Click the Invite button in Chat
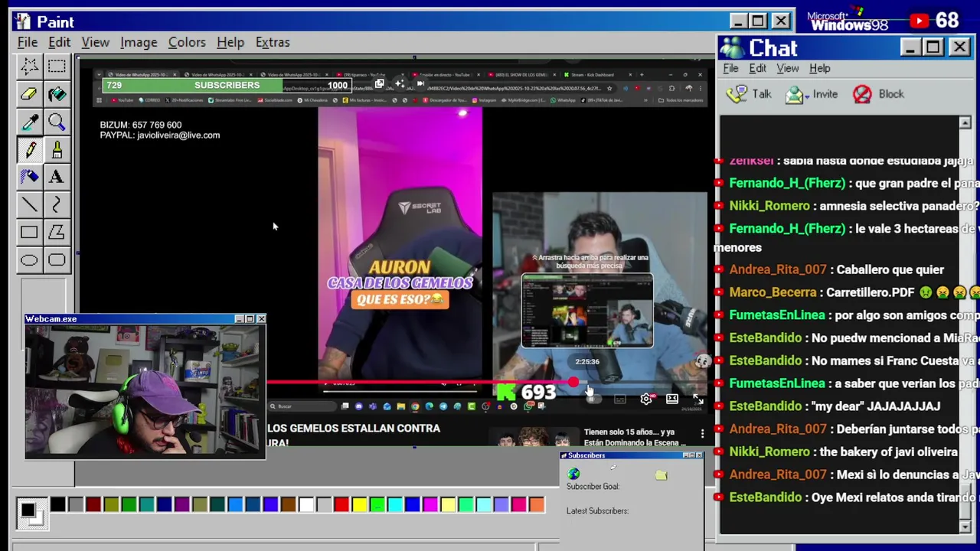This screenshot has height=551, width=980. 812,94
